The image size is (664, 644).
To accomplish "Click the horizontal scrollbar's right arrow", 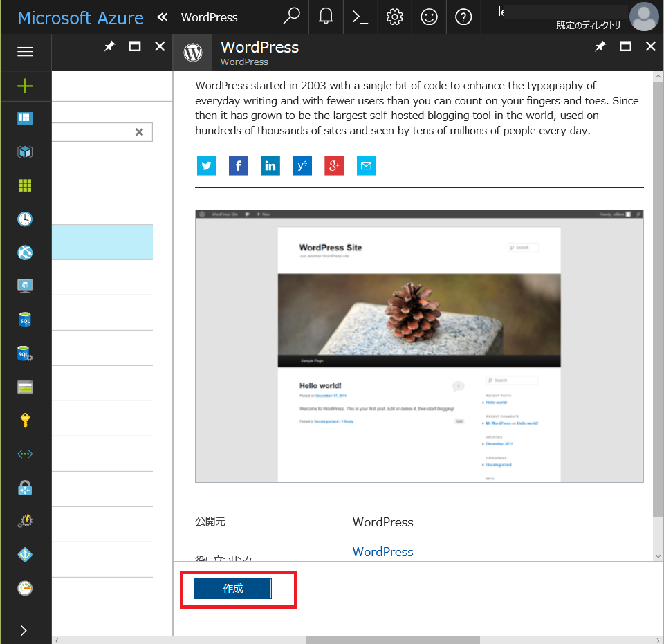I will coord(658,640).
